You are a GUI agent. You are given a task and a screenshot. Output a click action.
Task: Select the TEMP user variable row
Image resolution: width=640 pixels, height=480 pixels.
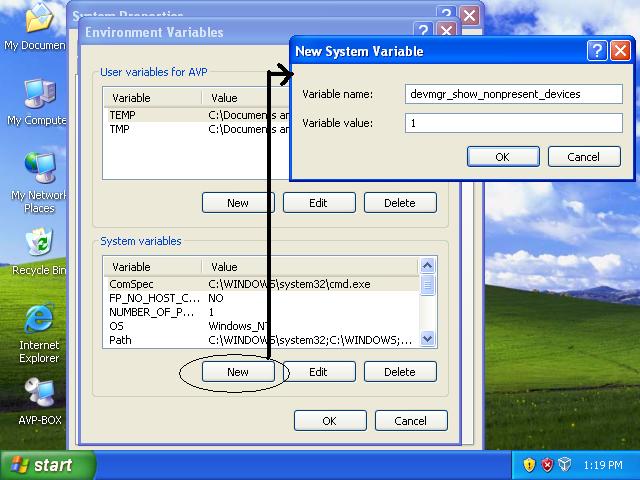[198, 115]
